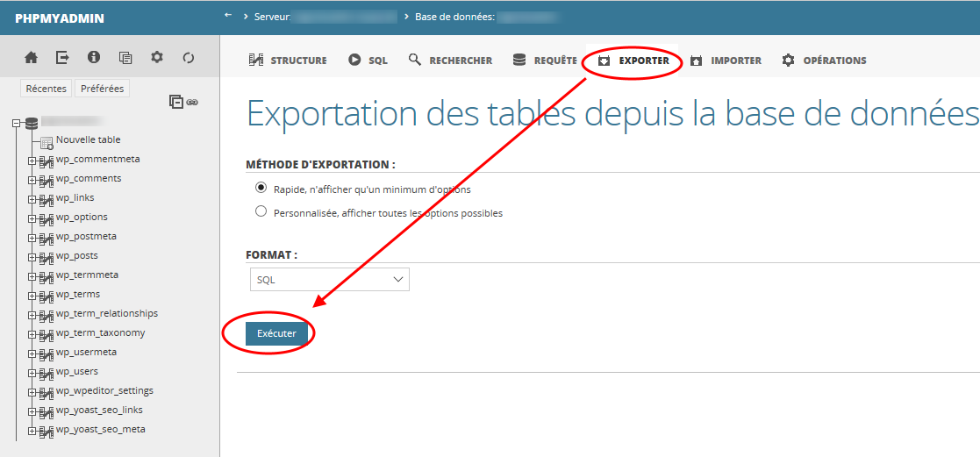
Task: Expand the wp_links table node
Action: (32, 201)
